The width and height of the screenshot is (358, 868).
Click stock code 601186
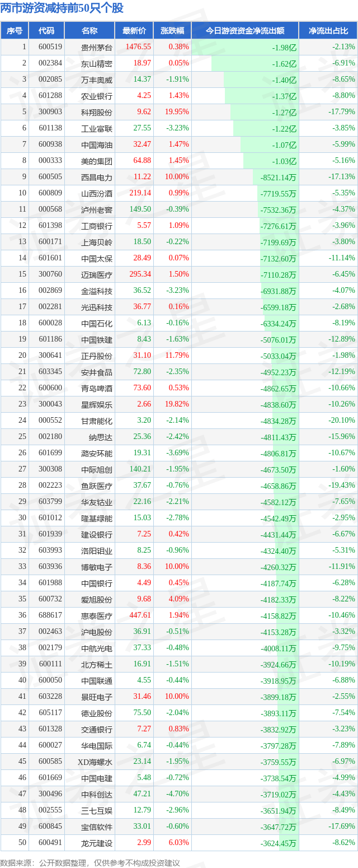tap(50, 339)
